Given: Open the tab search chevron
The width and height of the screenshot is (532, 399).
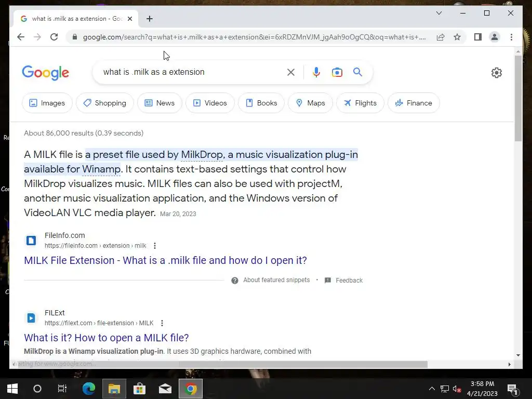Looking at the screenshot, I should click(x=438, y=13).
